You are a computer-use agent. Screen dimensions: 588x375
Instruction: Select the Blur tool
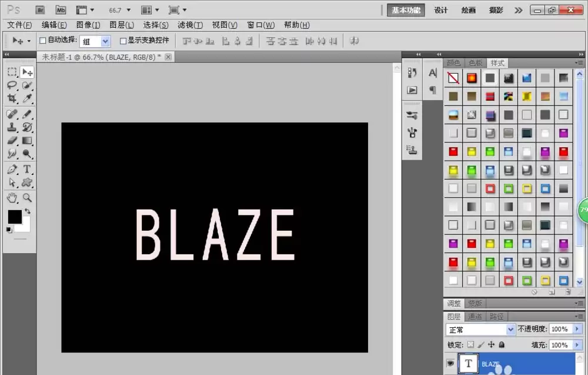pos(12,154)
